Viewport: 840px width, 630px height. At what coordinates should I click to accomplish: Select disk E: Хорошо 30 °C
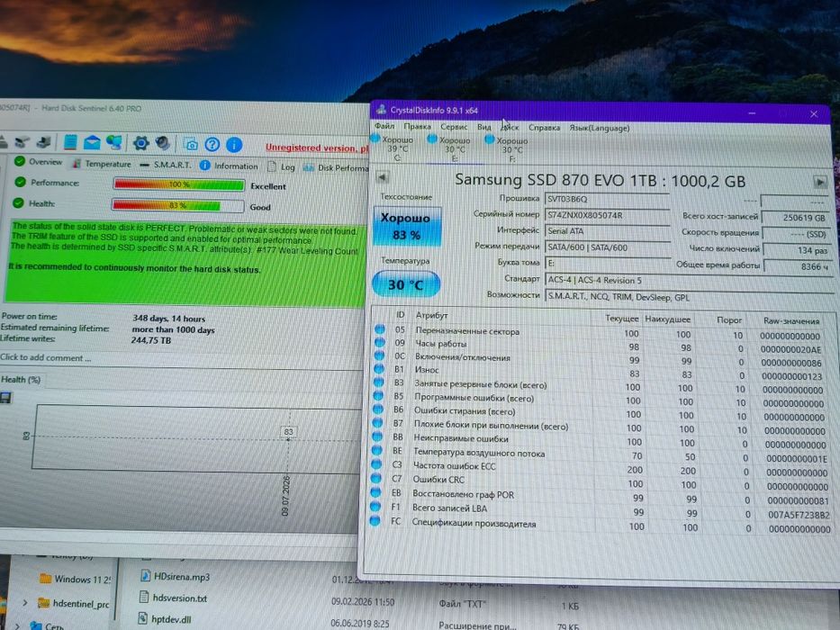pos(453,148)
